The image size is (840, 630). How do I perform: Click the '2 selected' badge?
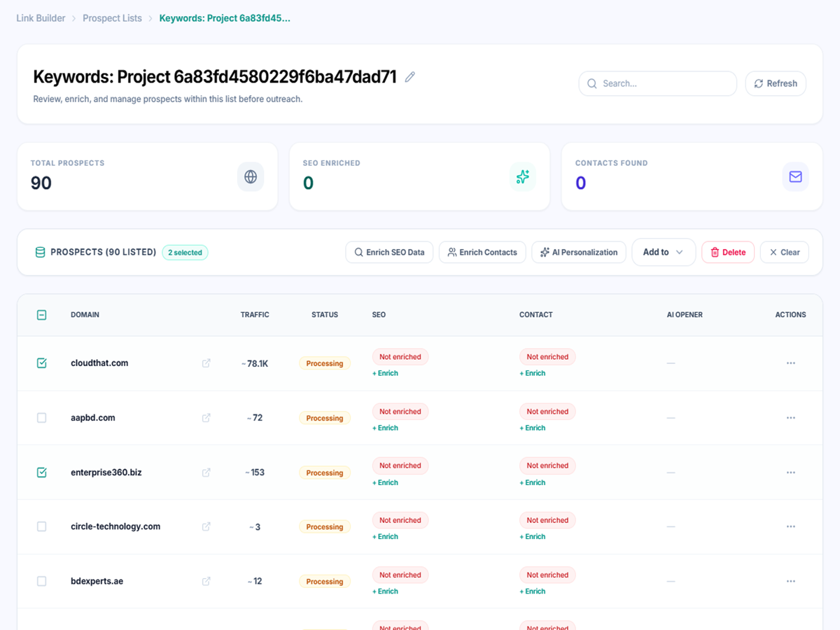point(185,253)
